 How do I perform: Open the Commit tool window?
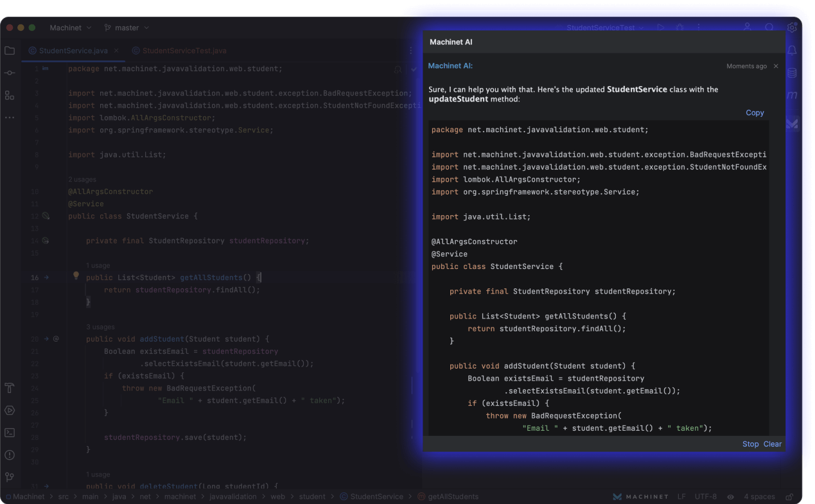pos(10,73)
